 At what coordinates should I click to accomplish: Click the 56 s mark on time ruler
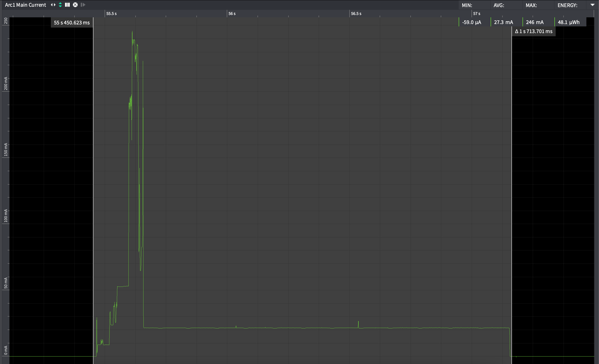232,14
